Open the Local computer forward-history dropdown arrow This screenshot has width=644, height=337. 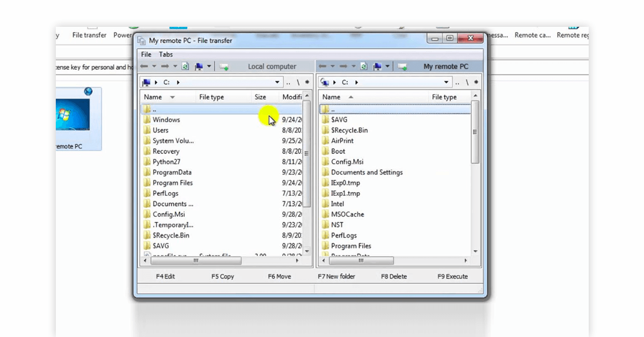(x=175, y=67)
